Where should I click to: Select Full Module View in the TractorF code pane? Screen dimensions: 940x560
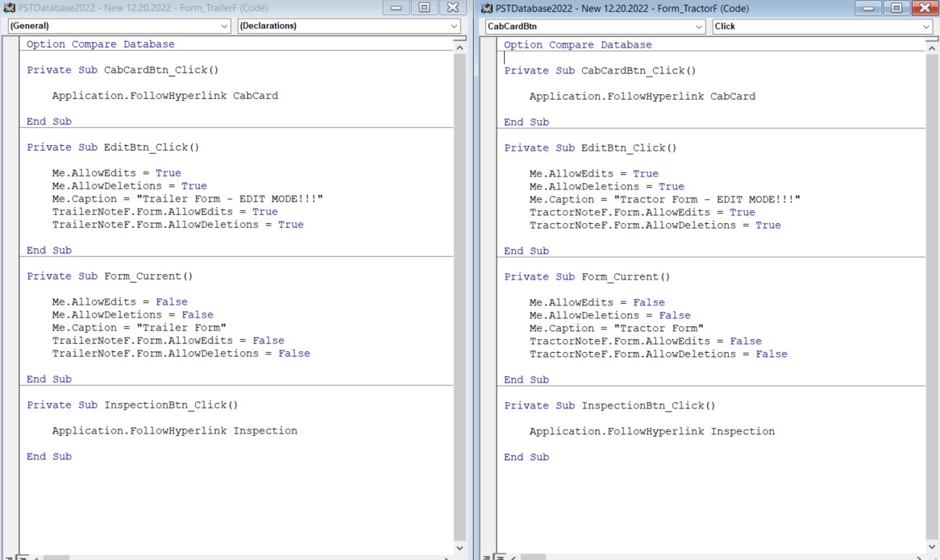click(x=498, y=557)
